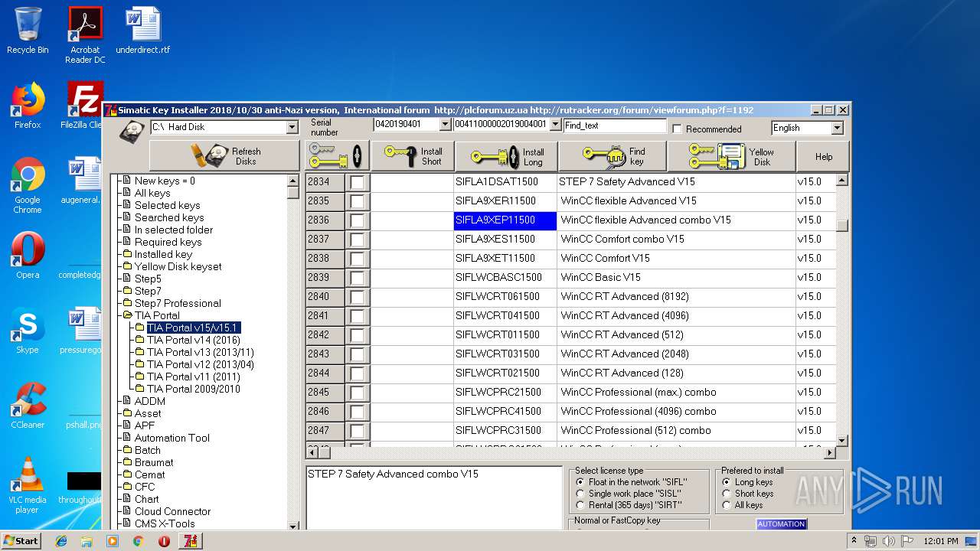The height and width of the screenshot is (551, 980).
Task: Open Windows Explorer from taskbar
Action: [87, 541]
